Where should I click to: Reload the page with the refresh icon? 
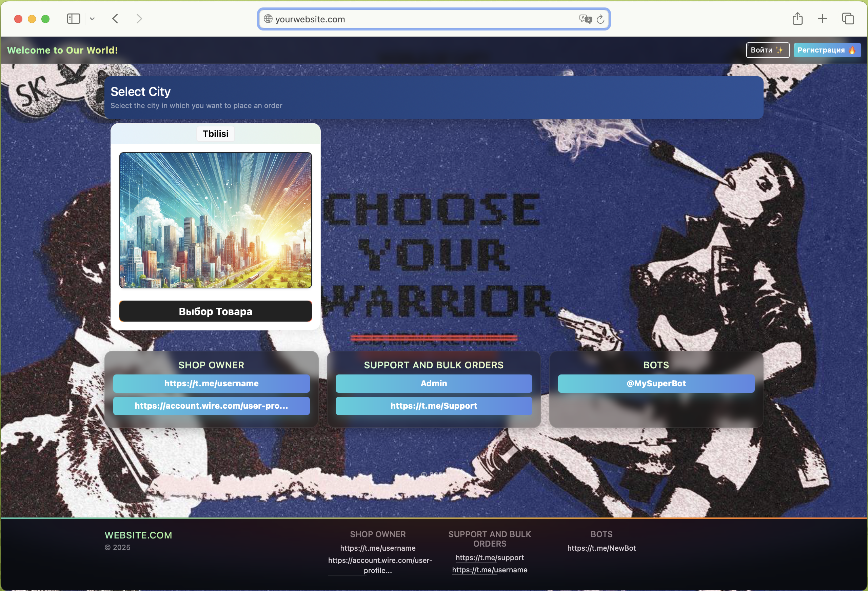pos(600,19)
